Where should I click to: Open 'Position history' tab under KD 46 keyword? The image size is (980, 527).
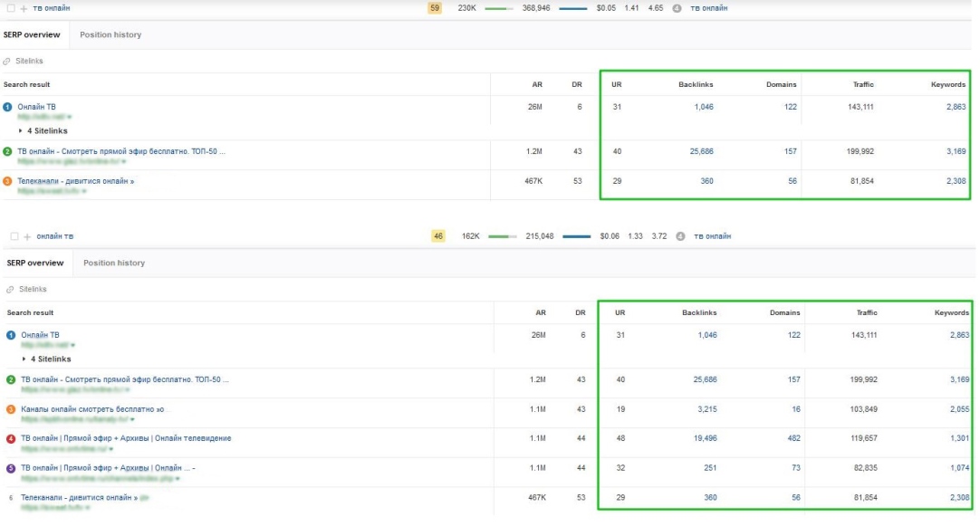click(x=114, y=263)
